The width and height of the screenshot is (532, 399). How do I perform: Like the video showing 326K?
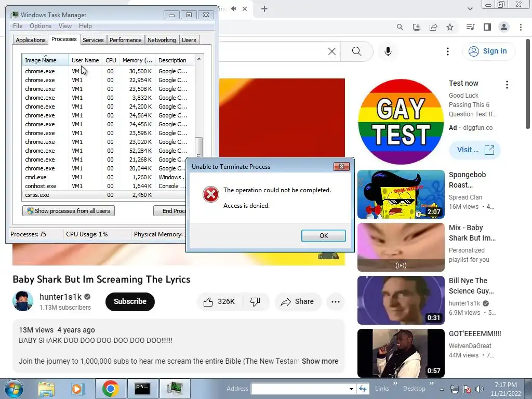coord(220,302)
